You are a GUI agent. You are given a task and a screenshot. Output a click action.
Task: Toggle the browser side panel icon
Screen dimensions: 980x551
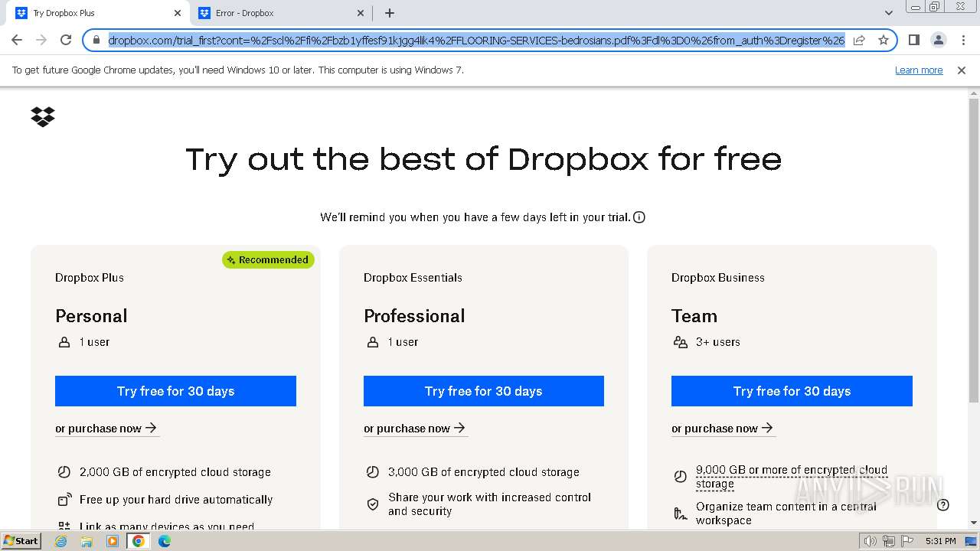913,40
